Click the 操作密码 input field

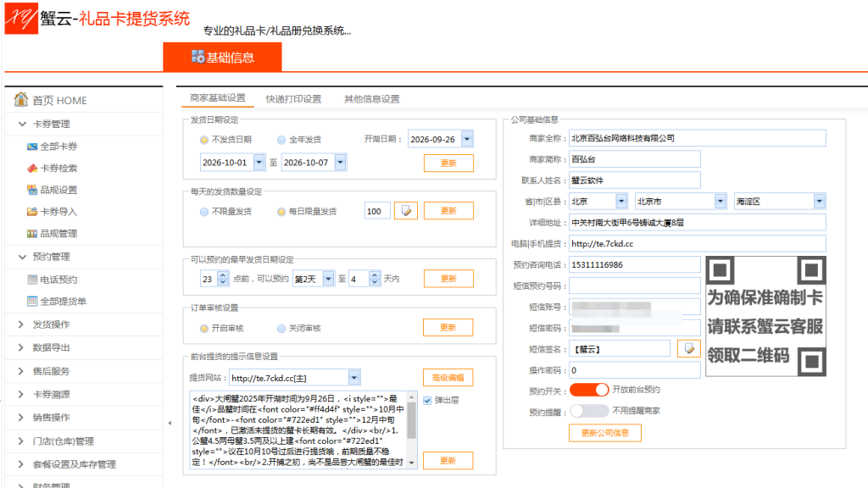tap(634, 370)
